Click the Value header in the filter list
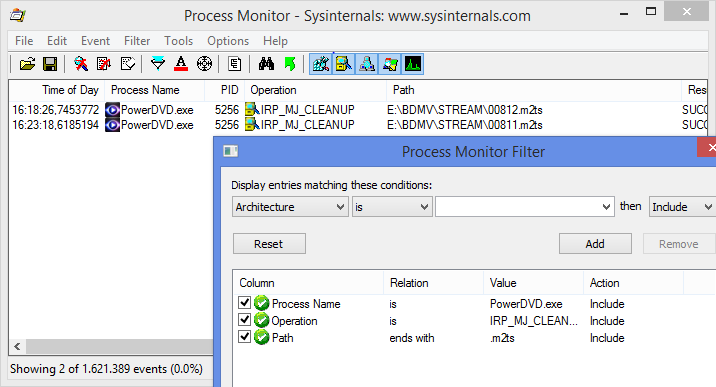The image size is (716, 387). click(533, 283)
